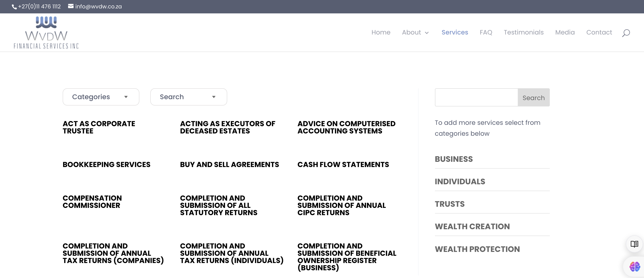Select the Trusts category
The height and width of the screenshot is (278, 644).
[x=449, y=204]
